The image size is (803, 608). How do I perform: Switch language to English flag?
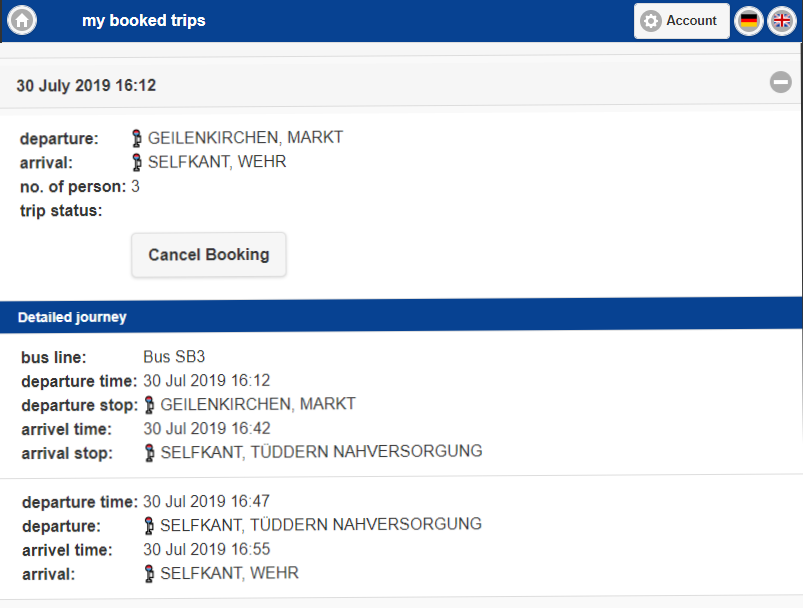(x=782, y=21)
